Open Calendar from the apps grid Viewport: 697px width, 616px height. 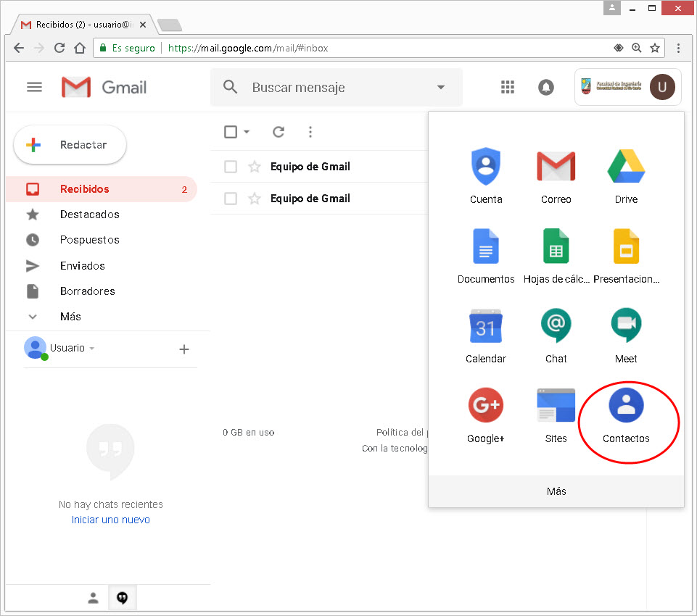click(486, 336)
